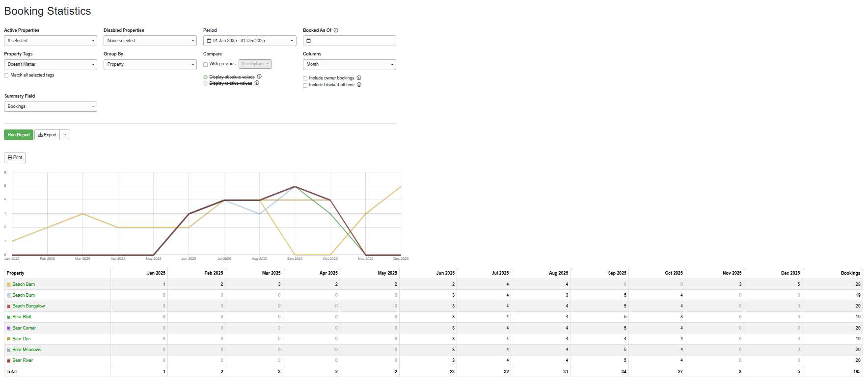The image size is (868, 382).
Task: Open the Booked As Of calendar icon
Action: pyautogui.click(x=308, y=41)
